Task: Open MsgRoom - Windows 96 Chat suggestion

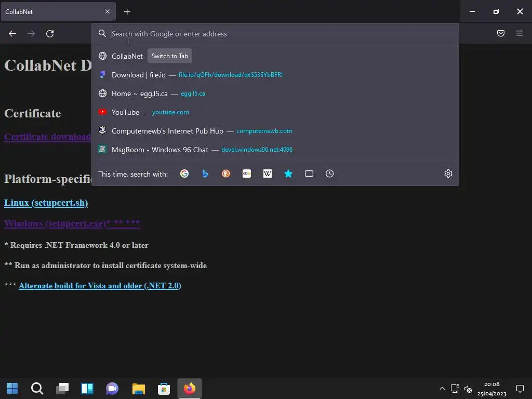Action: tap(275, 149)
